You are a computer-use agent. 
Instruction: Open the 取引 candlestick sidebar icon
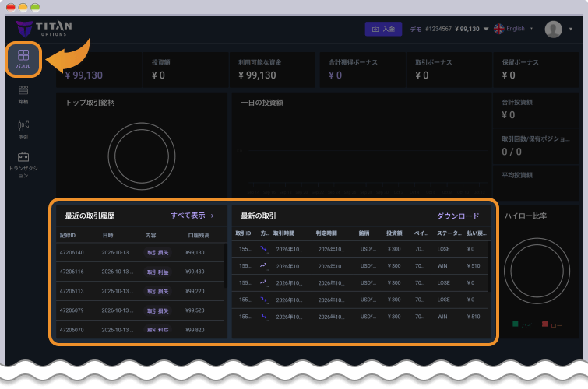[23, 129]
